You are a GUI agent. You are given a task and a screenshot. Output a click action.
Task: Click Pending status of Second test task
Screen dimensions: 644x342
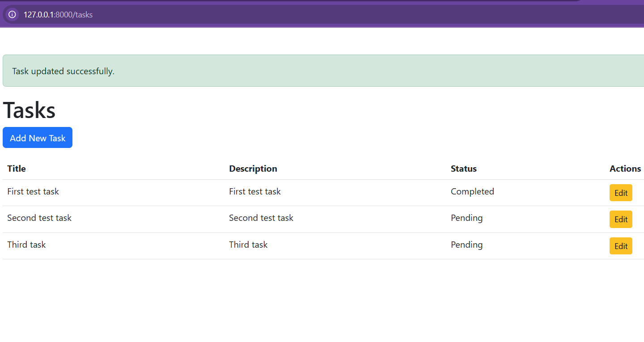tap(466, 218)
